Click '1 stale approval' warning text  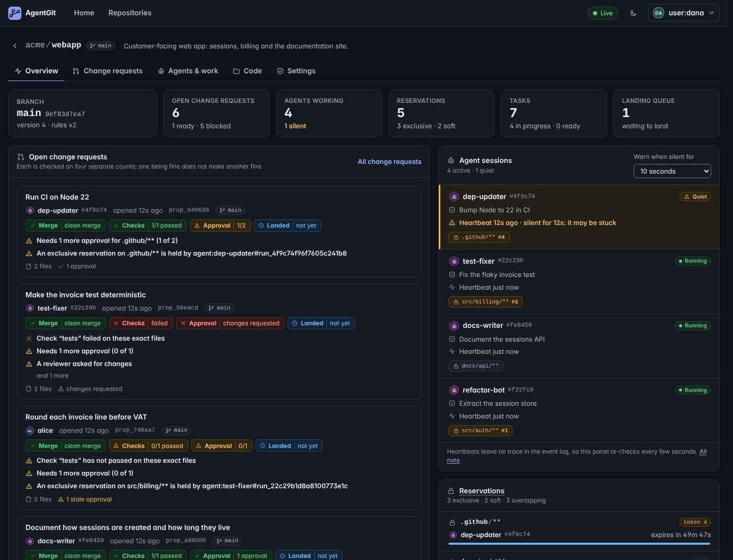click(x=85, y=499)
